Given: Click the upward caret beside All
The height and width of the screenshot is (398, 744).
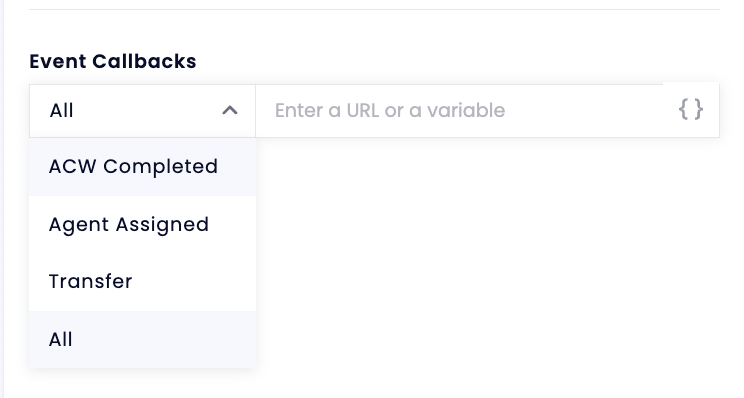Looking at the screenshot, I should click(230, 111).
